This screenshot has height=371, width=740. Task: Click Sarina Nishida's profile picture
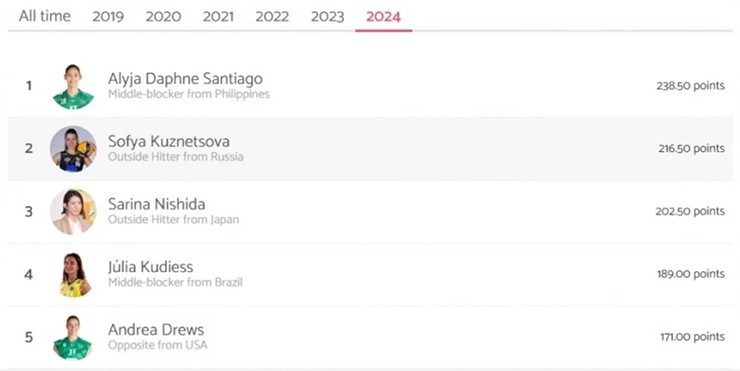click(73, 211)
